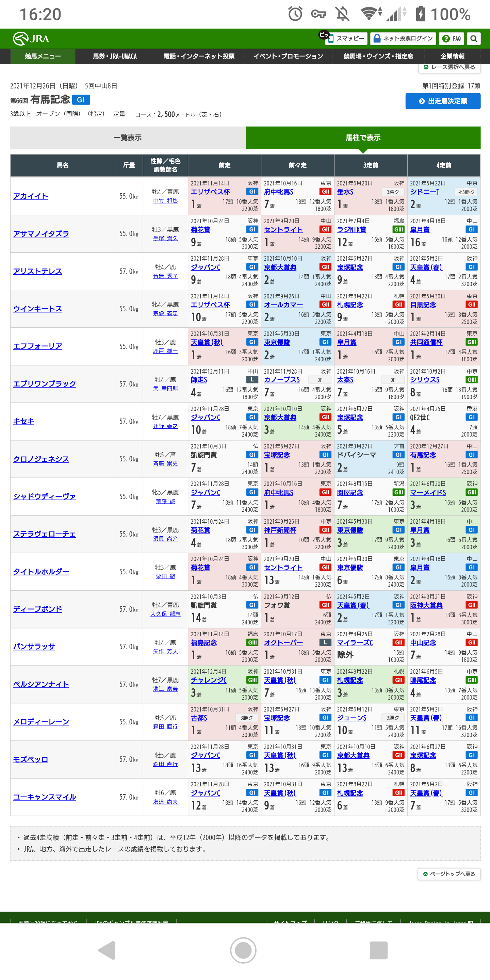Tap the Android recent apps square
Viewport: 490px width, 980px height.
coord(378,950)
